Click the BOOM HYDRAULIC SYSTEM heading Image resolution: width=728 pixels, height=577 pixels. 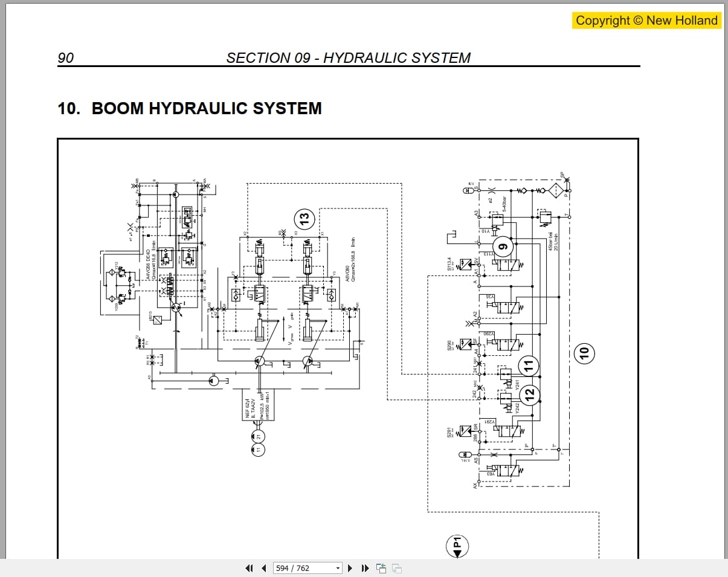207,109
